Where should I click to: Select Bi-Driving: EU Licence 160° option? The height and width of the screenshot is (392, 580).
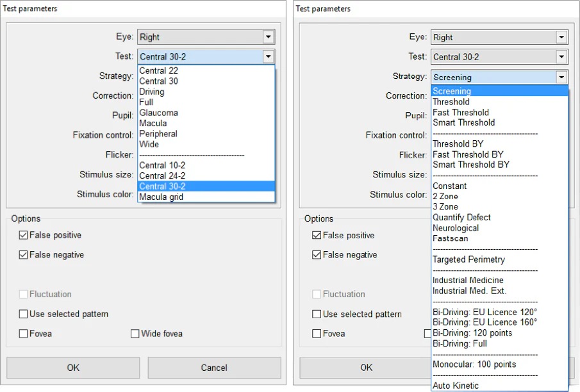[x=499, y=322]
